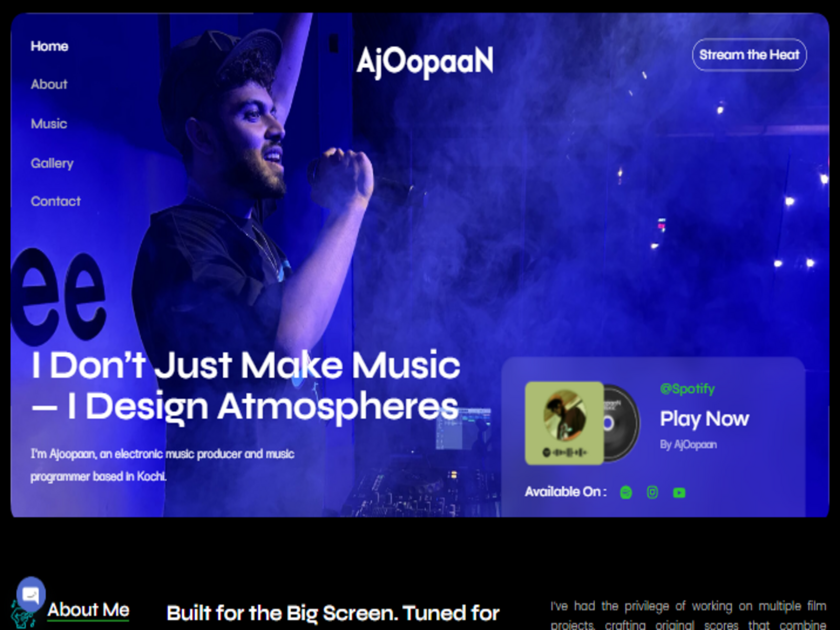Image resolution: width=840 pixels, height=630 pixels.
Task: Select the album cover thumbnail
Action: pyautogui.click(x=564, y=423)
